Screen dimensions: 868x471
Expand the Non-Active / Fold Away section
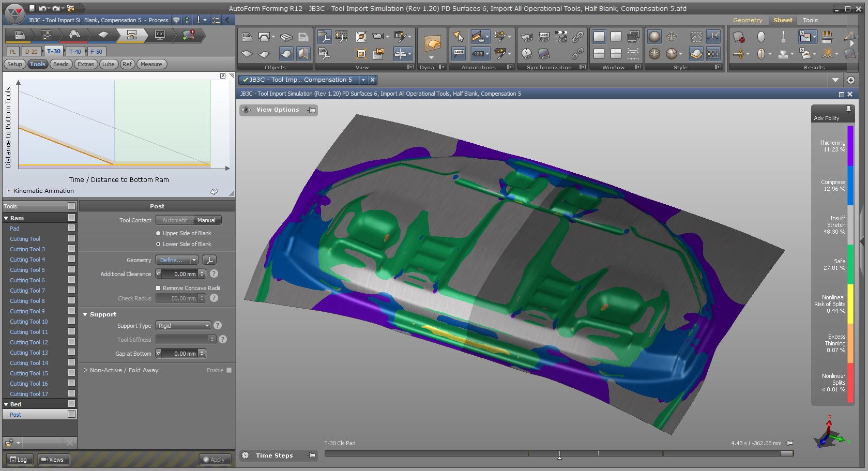pos(85,370)
